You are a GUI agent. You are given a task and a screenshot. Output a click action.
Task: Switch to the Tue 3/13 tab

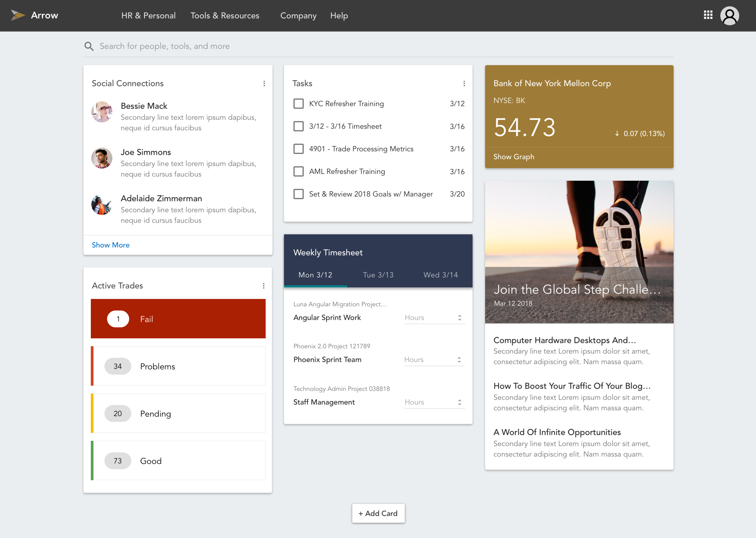[x=378, y=275]
